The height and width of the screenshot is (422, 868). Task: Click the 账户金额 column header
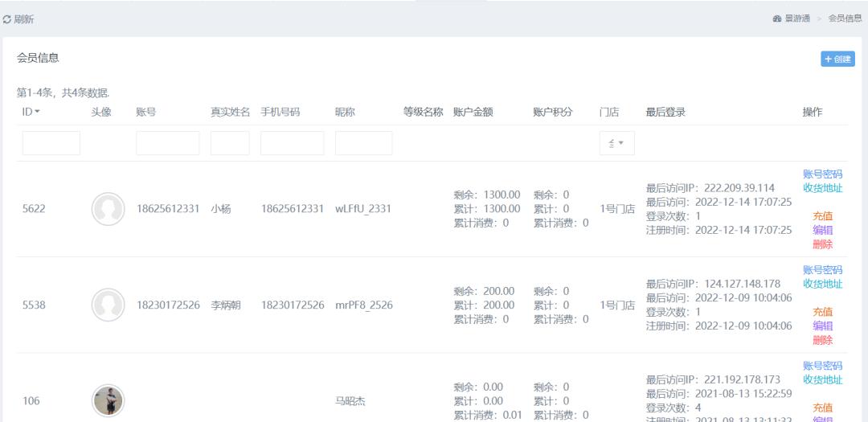coord(473,112)
